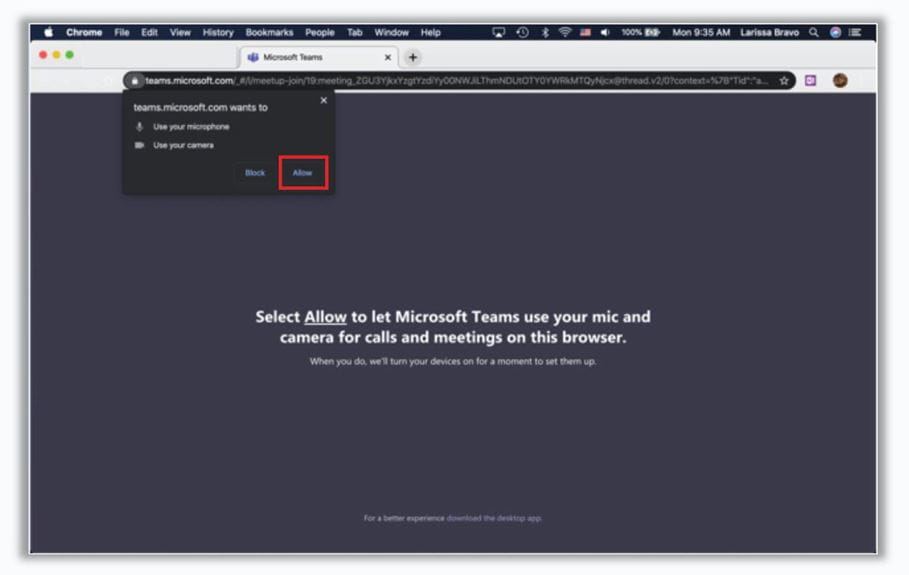
Task: Click the Use your camera row
Action: pos(174,145)
